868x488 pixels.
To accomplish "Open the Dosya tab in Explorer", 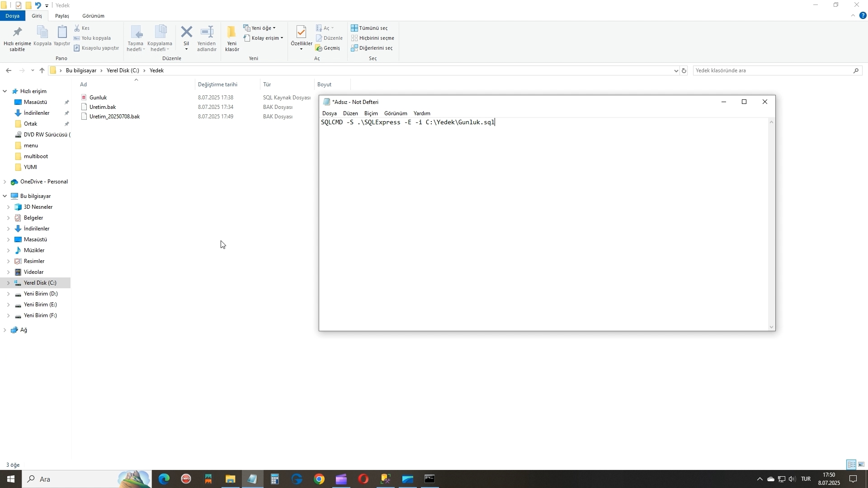I will 13,16.
